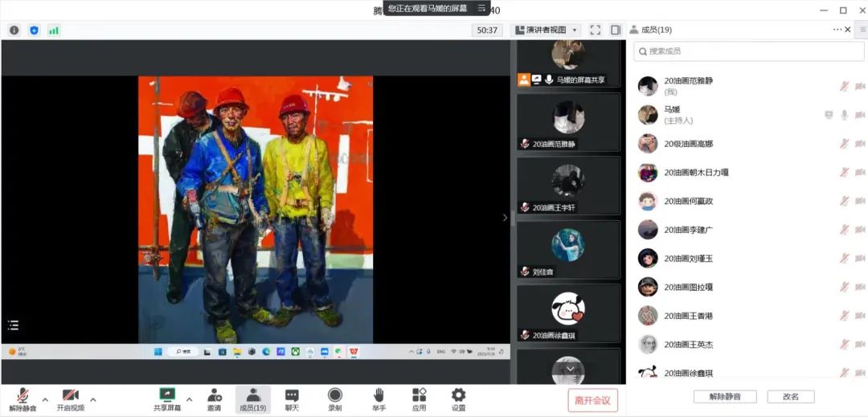The image size is (868, 417).
Task: Open 设置 settings gear
Action: point(458,400)
